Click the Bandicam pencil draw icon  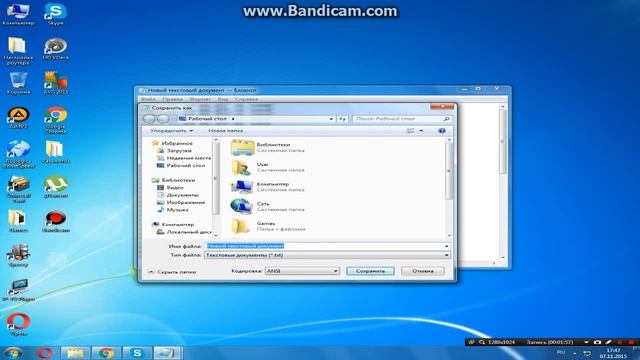pyautogui.click(x=608, y=342)
